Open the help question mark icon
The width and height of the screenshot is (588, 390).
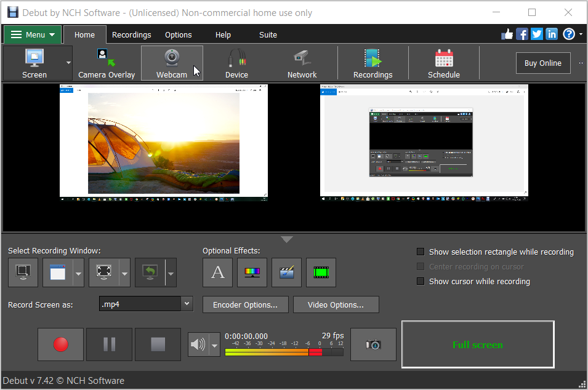click(568, 34)
